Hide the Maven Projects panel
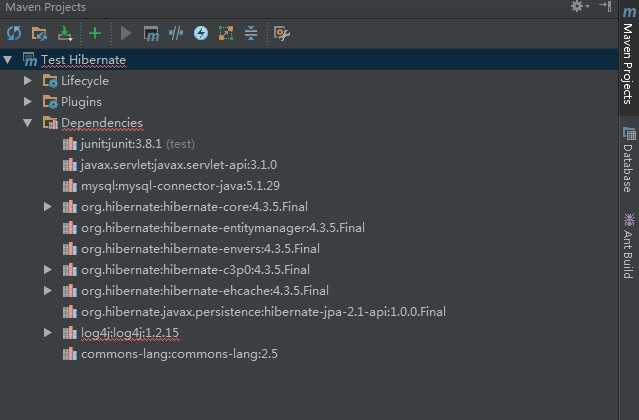 pos(605,6)
